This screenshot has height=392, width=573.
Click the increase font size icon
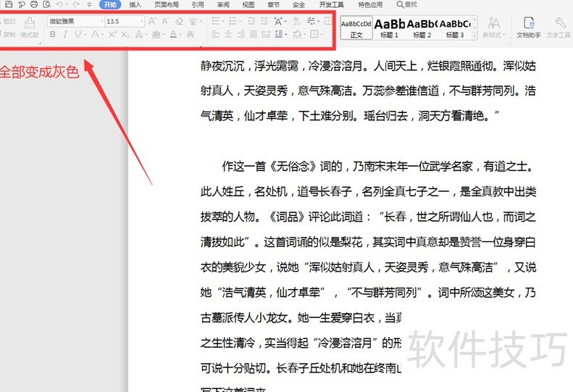click(152, 21)
